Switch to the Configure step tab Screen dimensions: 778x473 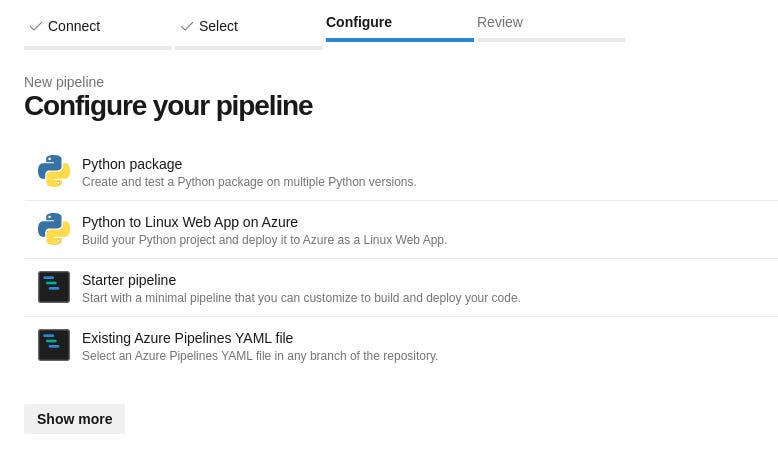pos(359,22)
